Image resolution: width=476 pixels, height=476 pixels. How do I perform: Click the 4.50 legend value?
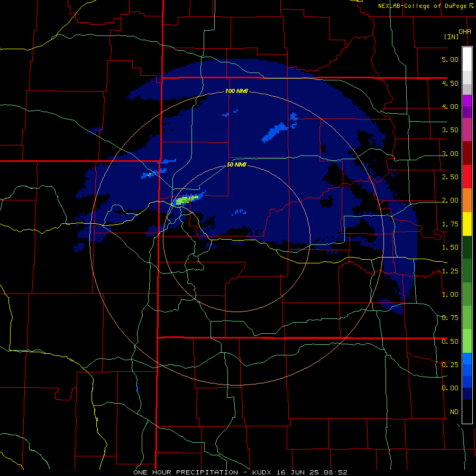450,83
